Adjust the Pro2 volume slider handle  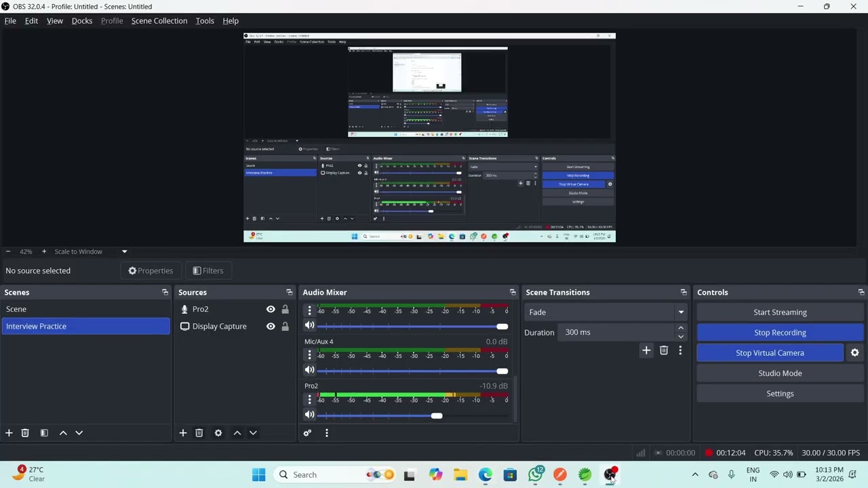(x=437, y=415)
